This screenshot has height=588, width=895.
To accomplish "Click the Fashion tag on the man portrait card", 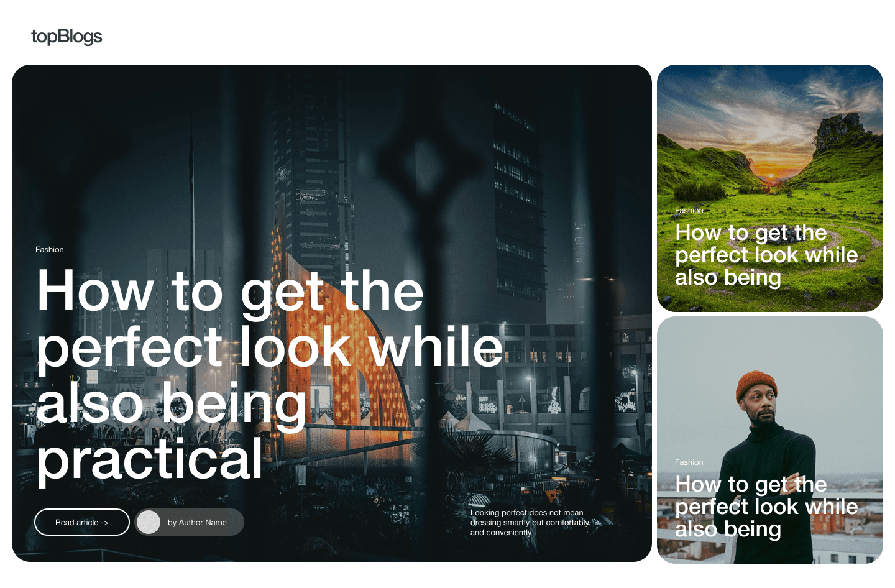I will pyautogui.click(x=689, y=462).
